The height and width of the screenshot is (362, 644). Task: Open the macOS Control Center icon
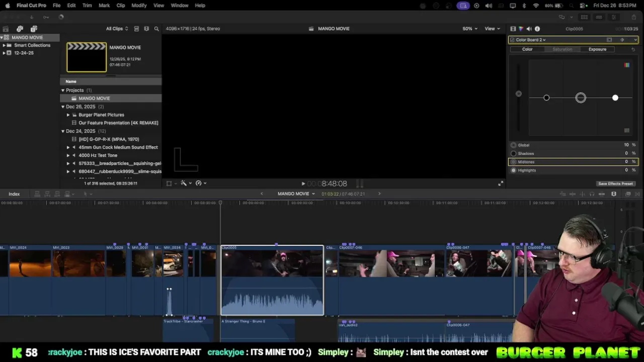point(583,6)
